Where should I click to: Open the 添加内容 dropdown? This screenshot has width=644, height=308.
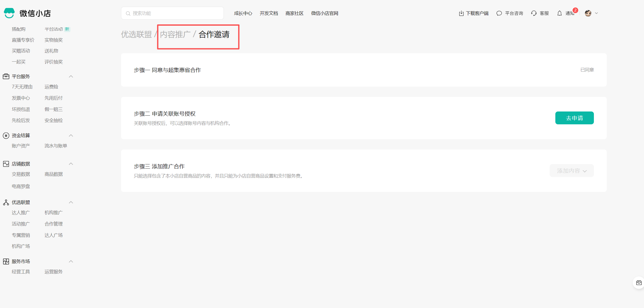pyautogui.click(x=572, y=171)
